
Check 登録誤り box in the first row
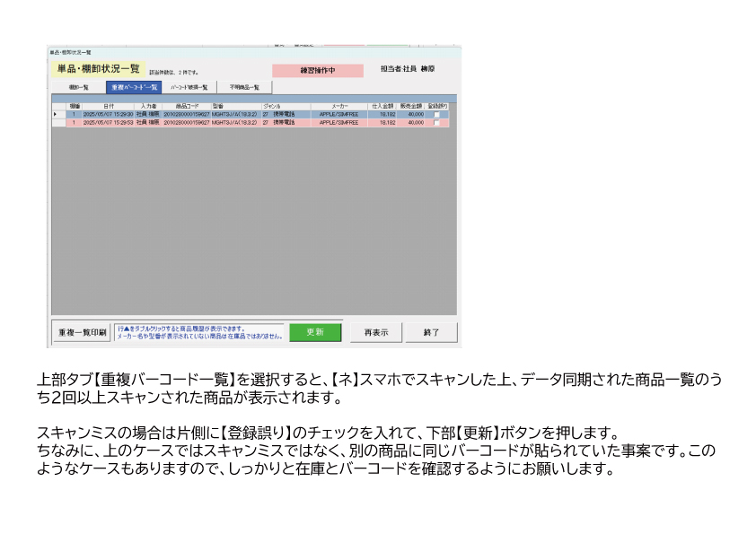[436, 115]
